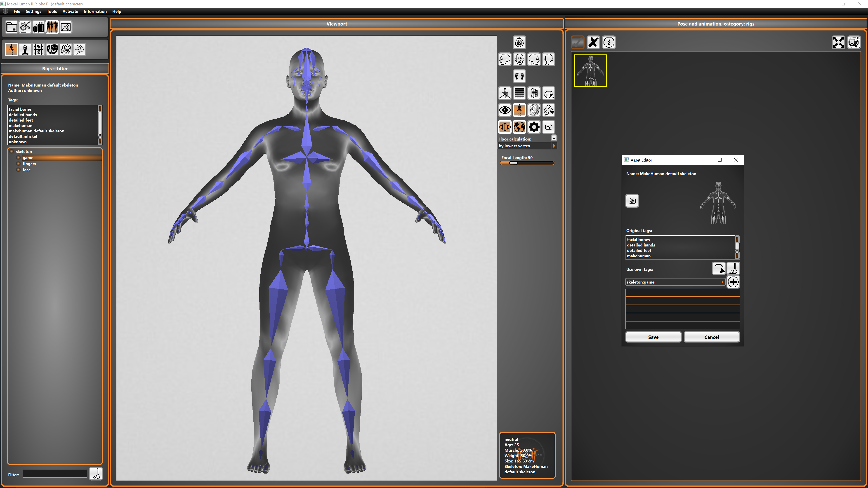Image resolution: width=868 pixels, height=488 pixels.
Task: Open the Floor calculation dropdown
Action: click(x=527, y=146)
